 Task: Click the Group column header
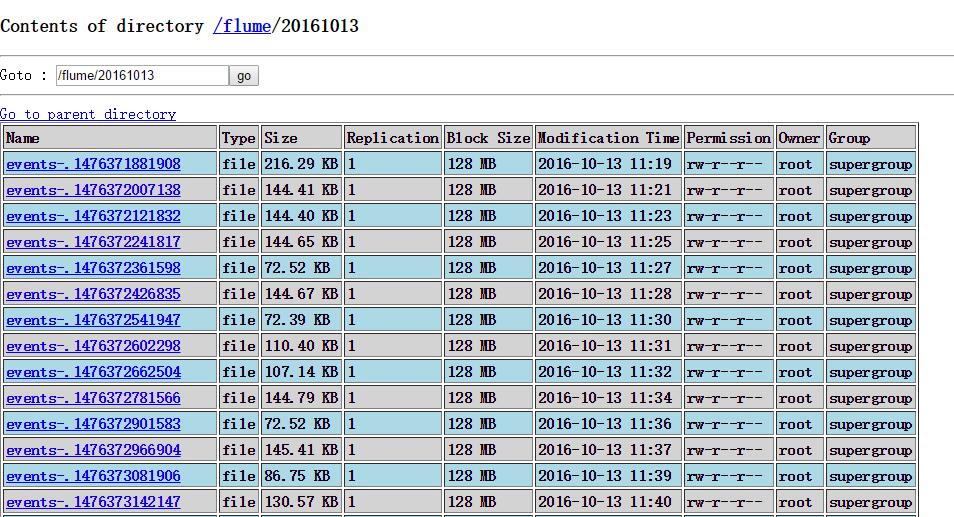(x=871, y=138)
